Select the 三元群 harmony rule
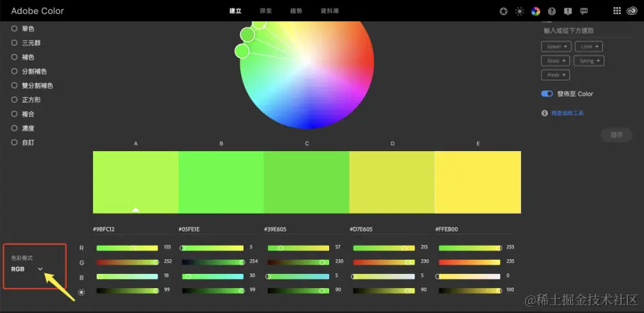 (x=26, y=43)
